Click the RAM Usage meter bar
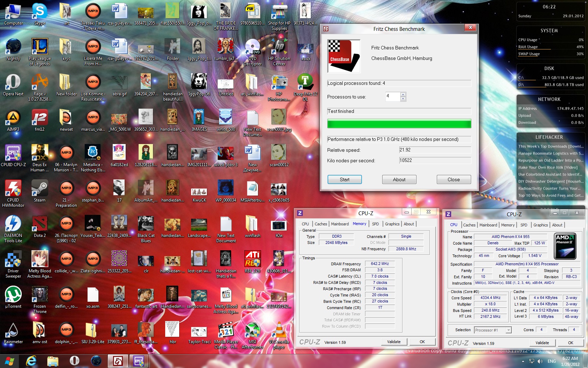Screen dimensions: 588x368 pos(551,49)
